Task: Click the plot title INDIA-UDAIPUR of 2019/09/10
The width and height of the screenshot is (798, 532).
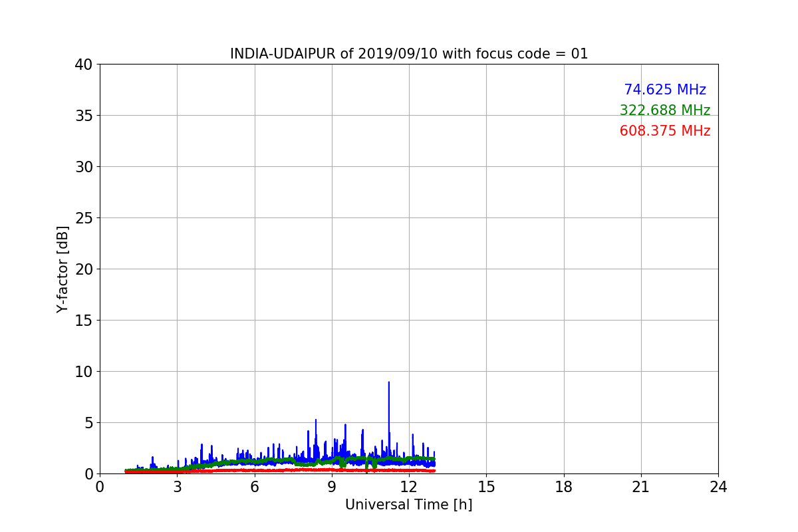Action: [x=409, y=54]
